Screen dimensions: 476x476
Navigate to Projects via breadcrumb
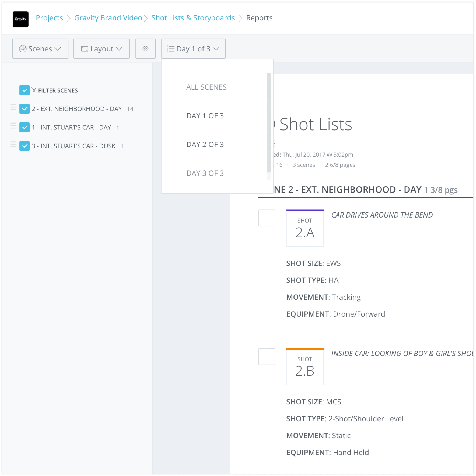[49, 18]
